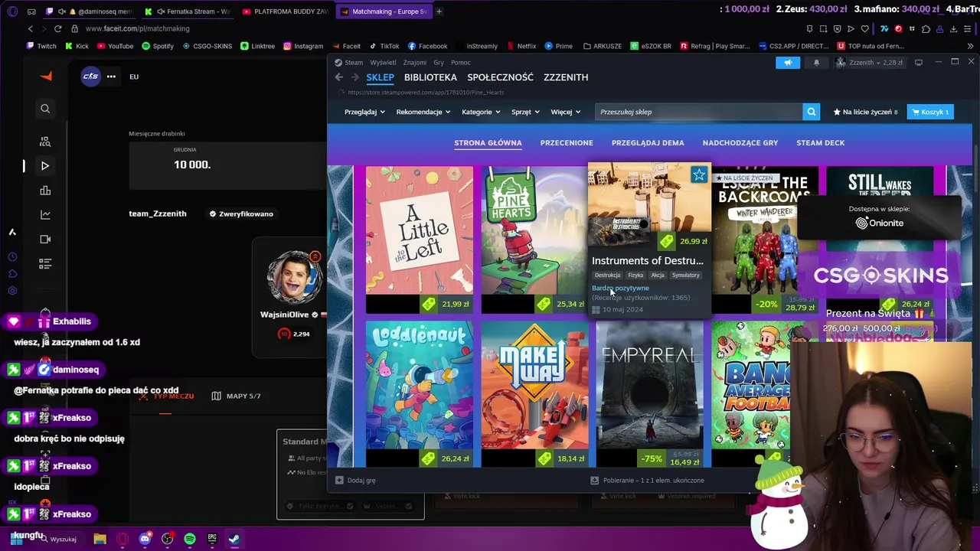
Task: Click in Steam store search field
Action: 699,112
